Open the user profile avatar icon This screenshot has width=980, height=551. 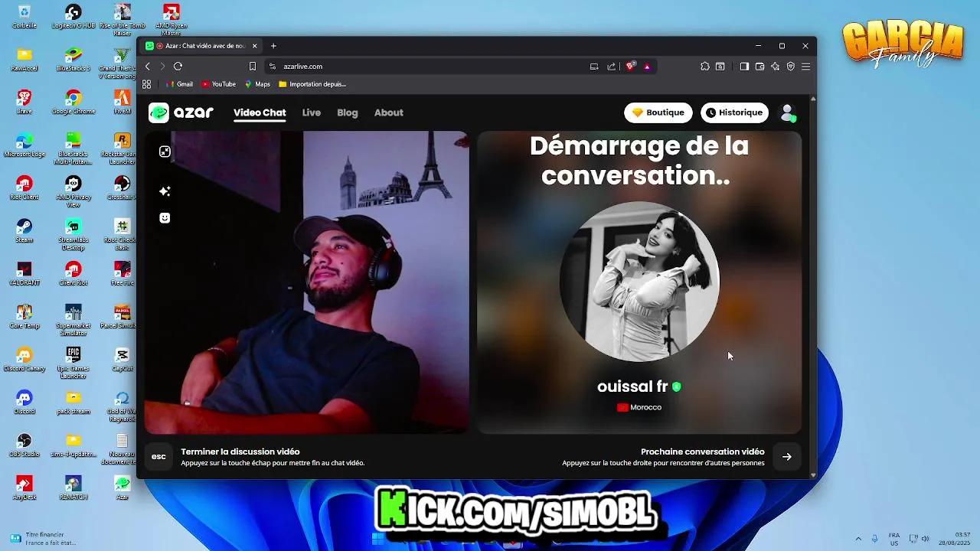(788, 112)
